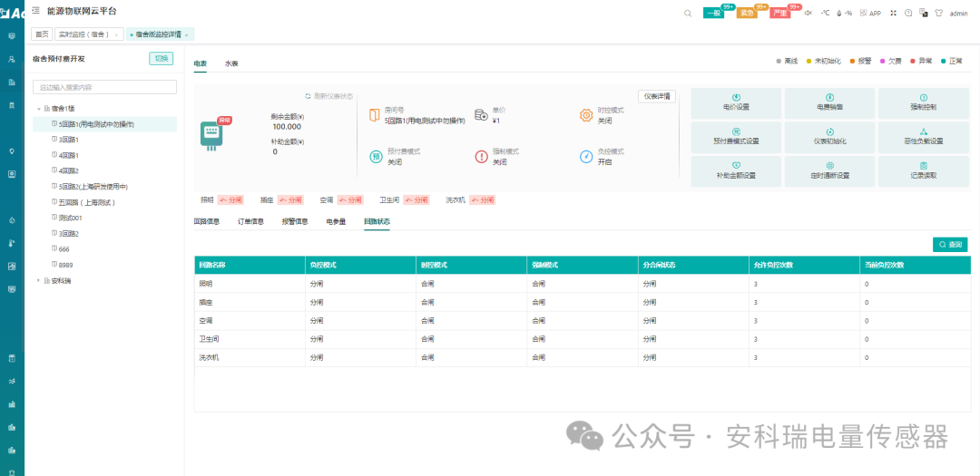
Task: Switch language with the translate icon
Action: pyautogui.click(x=923, y=13)
